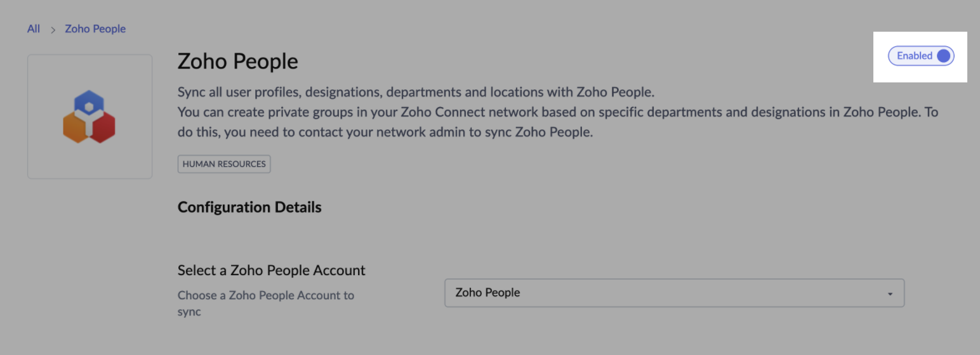Click the empty bottom edge of the logo card
980x355 pixels.
[x=89, y=170]
